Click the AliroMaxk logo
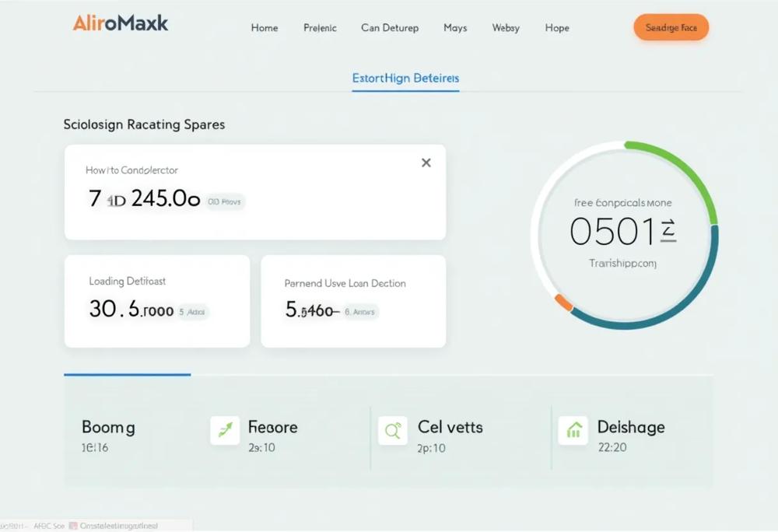 pyautogui.click(x=121, y=23)
